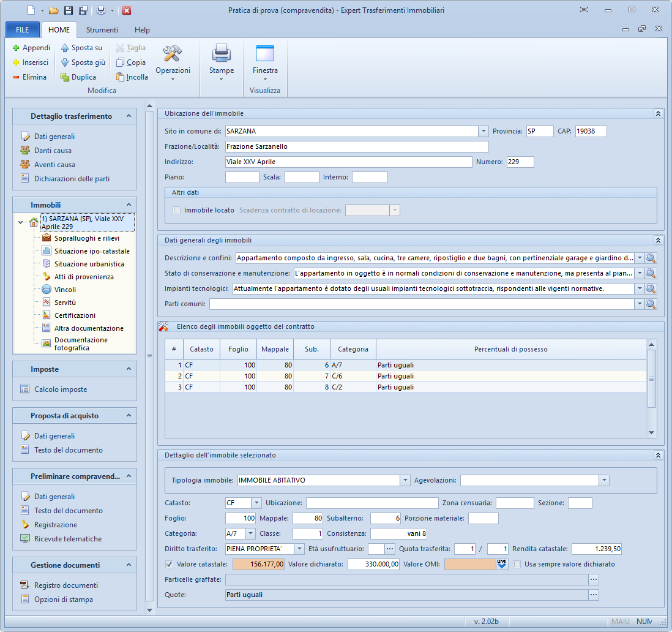
Task: Click the Valore OMI download icon
Action: click(x=502, y=565)
